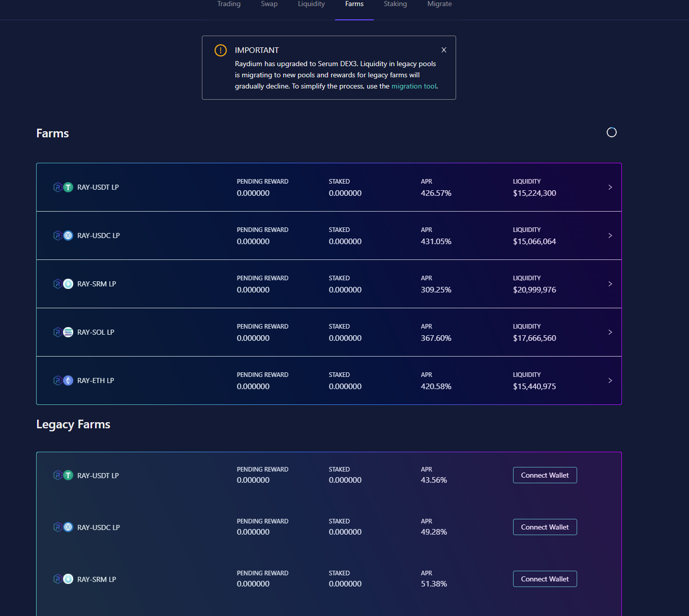Image resolution: width=689 pixels, height=616 pixels.
Task: Click the 367.60% APR value
Action: pyautogui.click(x=436, y=338)
